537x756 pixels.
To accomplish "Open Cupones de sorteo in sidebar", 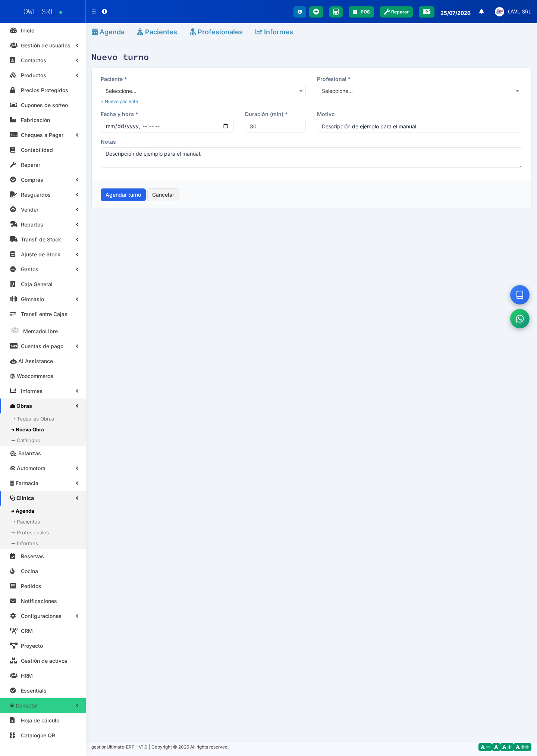I will 43,105.
